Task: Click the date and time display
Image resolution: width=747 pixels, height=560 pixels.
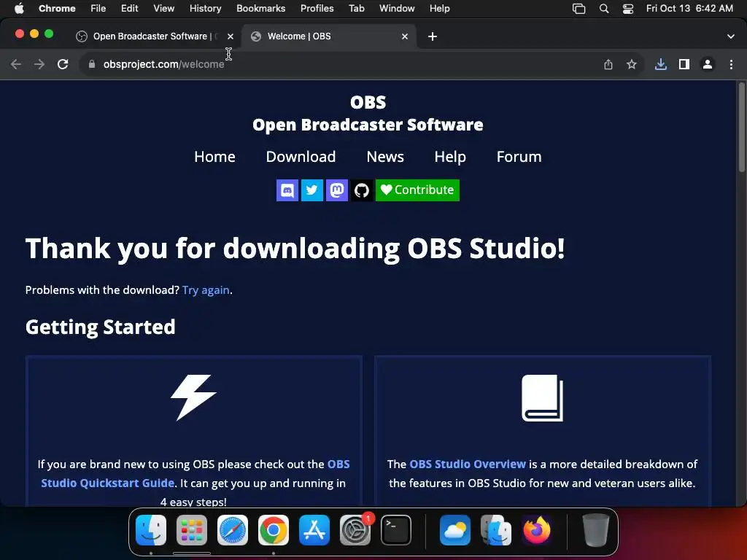Action: (689, 9)
